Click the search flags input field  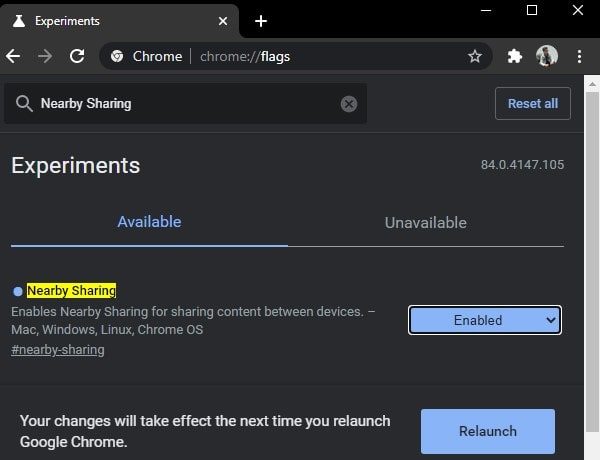[185, 103]
